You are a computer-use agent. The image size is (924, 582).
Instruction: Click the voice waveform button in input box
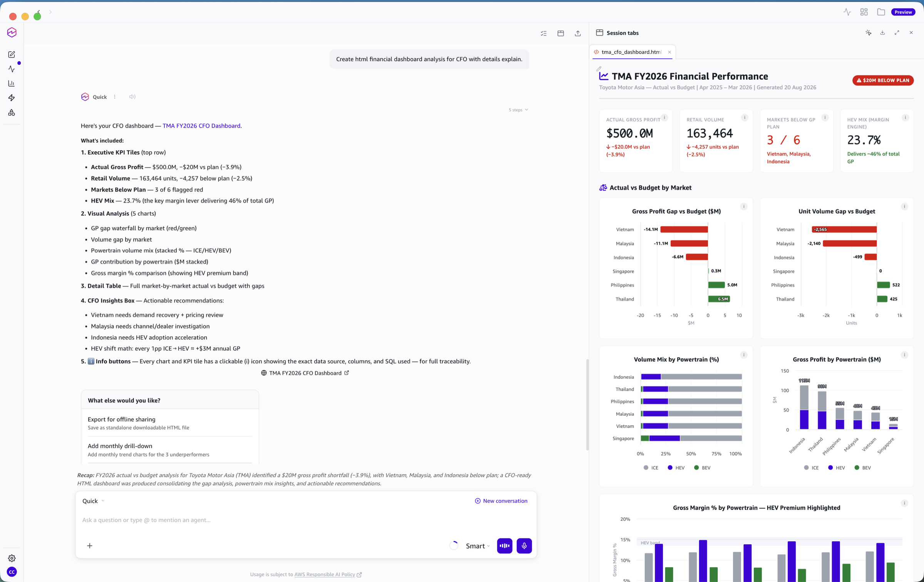[x=504, y=545]
